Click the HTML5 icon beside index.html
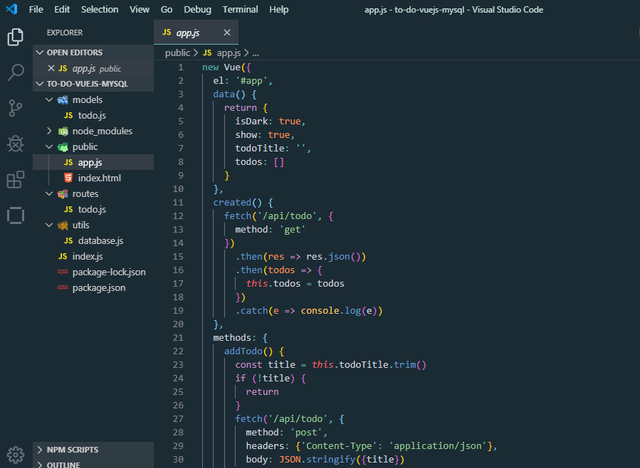This screenshot has width=640, height=468. coord(69,178)
